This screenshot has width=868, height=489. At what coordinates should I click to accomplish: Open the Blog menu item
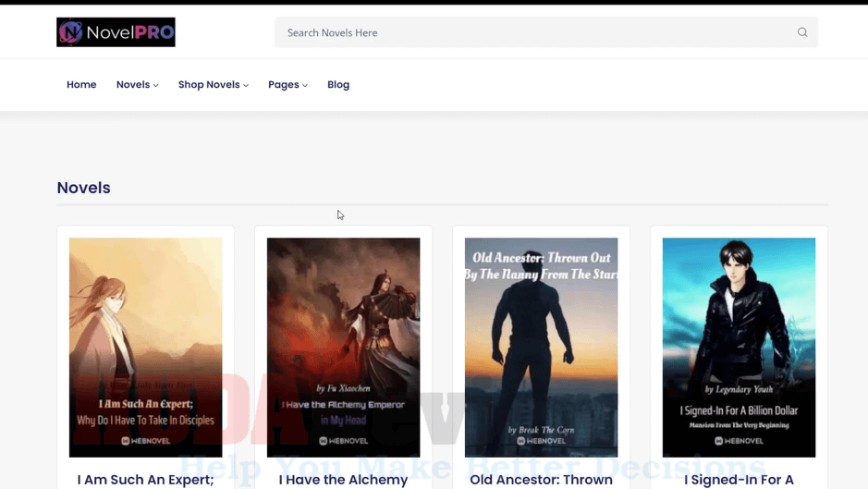pos(338,85)
